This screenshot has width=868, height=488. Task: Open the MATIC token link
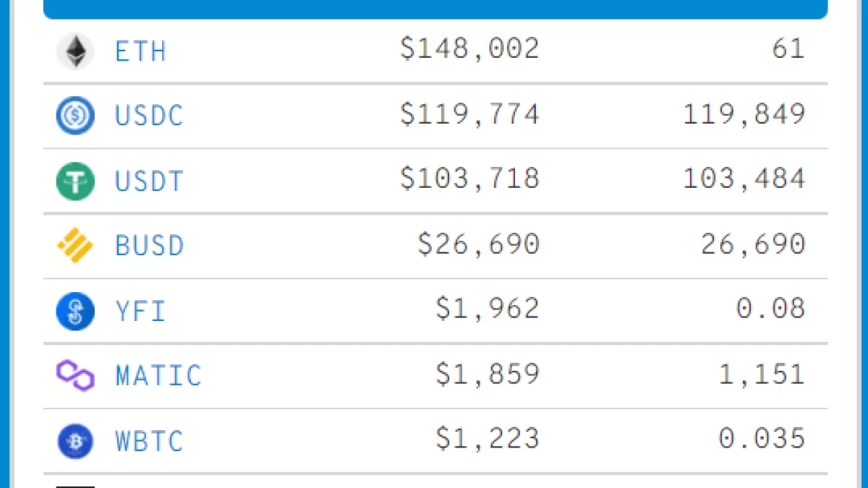158,376
